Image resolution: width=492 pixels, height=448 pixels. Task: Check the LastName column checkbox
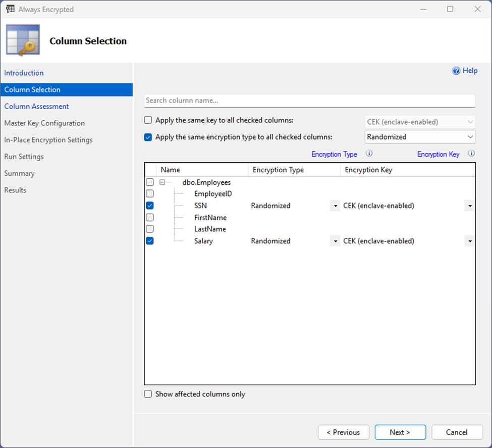tap(150, 229)
